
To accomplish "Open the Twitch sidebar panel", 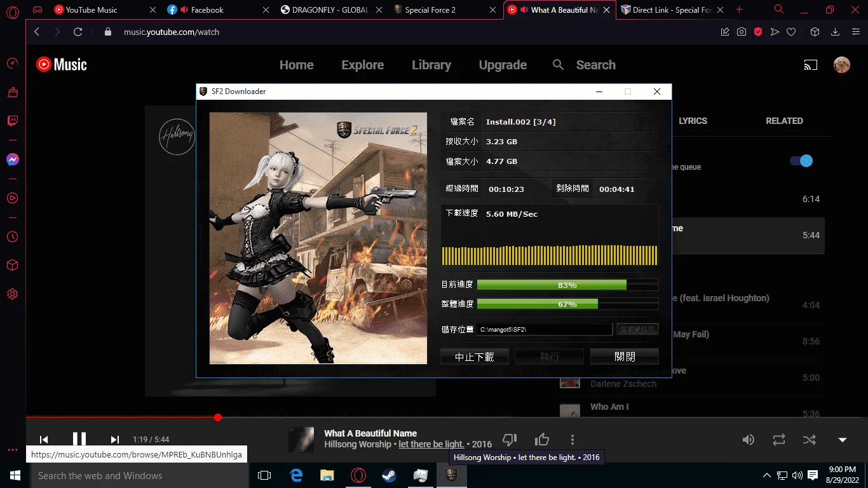I will coord(13,121).
